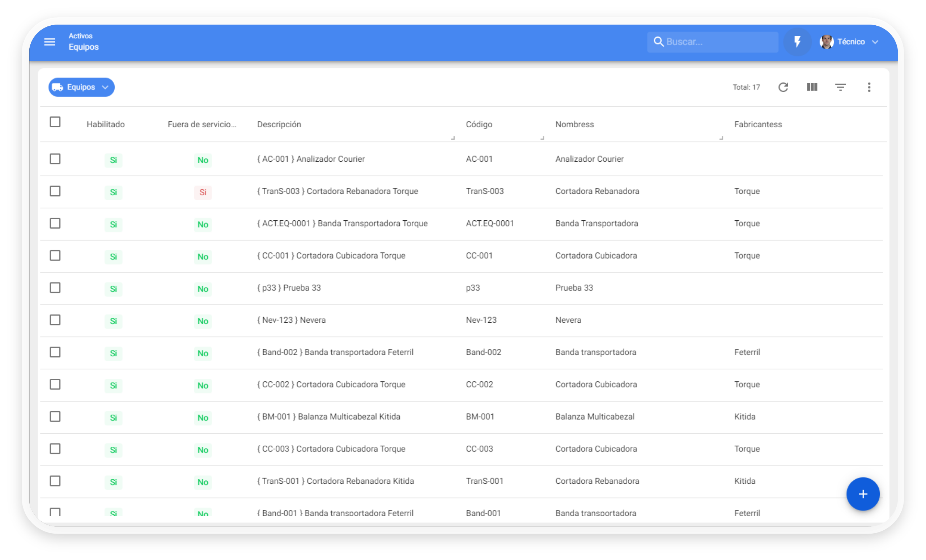The height and width of the screenshot is (560, 926).
Task: Sort by Código column header
Action: coord(479,124)
